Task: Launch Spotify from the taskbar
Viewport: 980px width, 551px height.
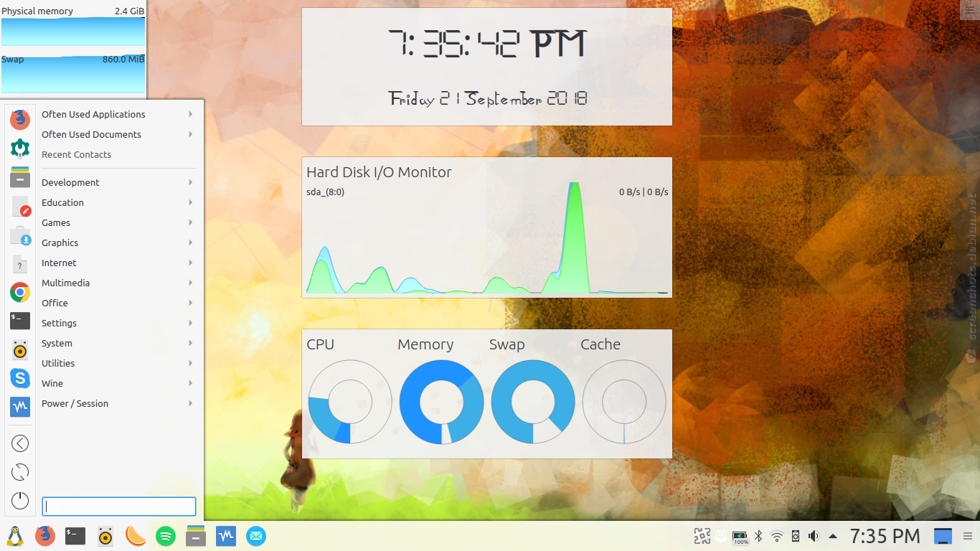Action: (166, 536)
